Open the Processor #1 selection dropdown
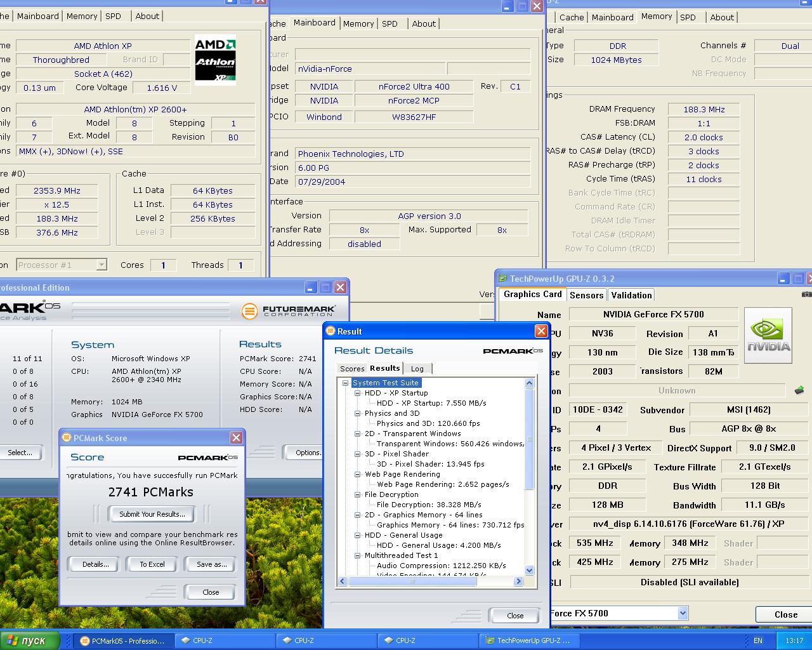 (x=101, y=265)
